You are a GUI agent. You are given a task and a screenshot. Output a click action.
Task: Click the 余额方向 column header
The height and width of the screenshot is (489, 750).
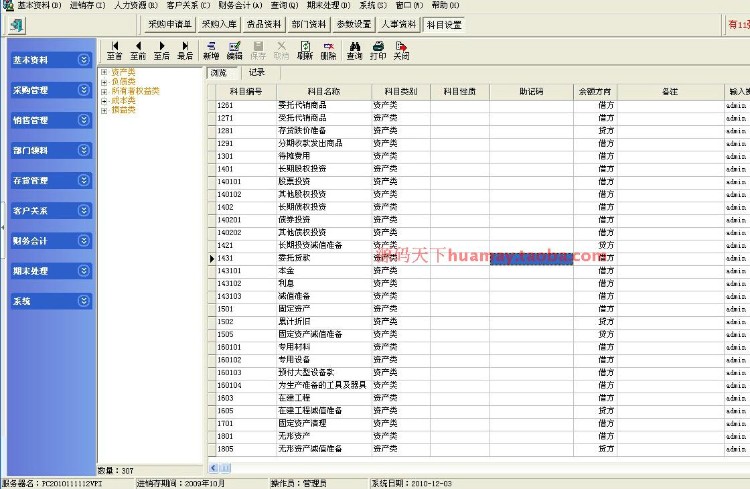pyautogui.click(x=595, y=91)
